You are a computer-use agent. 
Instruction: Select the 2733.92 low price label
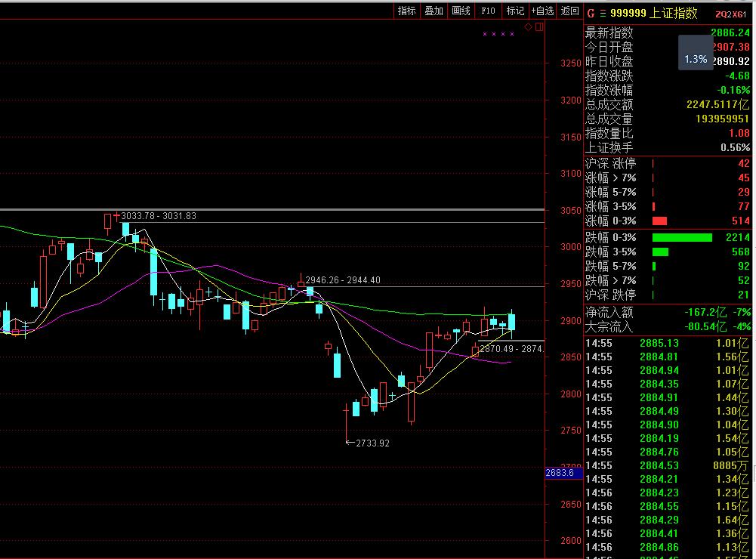tap(372, 443)
